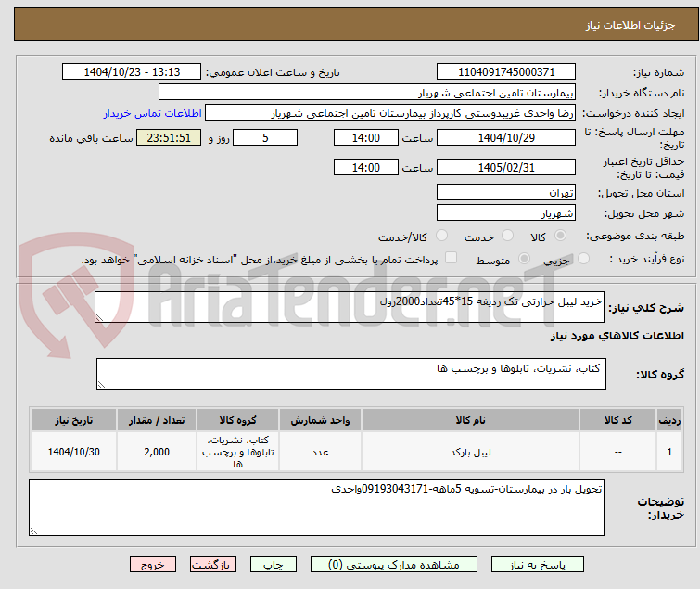This screenshot has width=700, height=589.
Task: Click the 'تعداد / مقدار' column header
Action: coord(157,420)
